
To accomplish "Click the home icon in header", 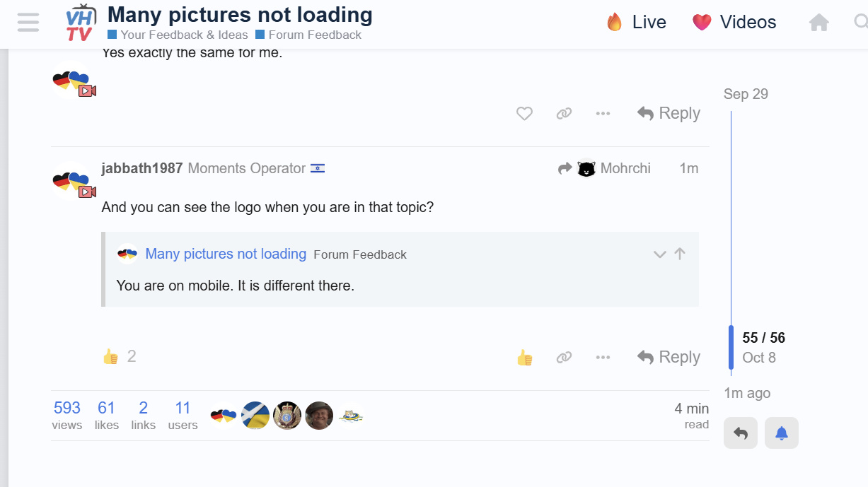I will tap(818, 23).
